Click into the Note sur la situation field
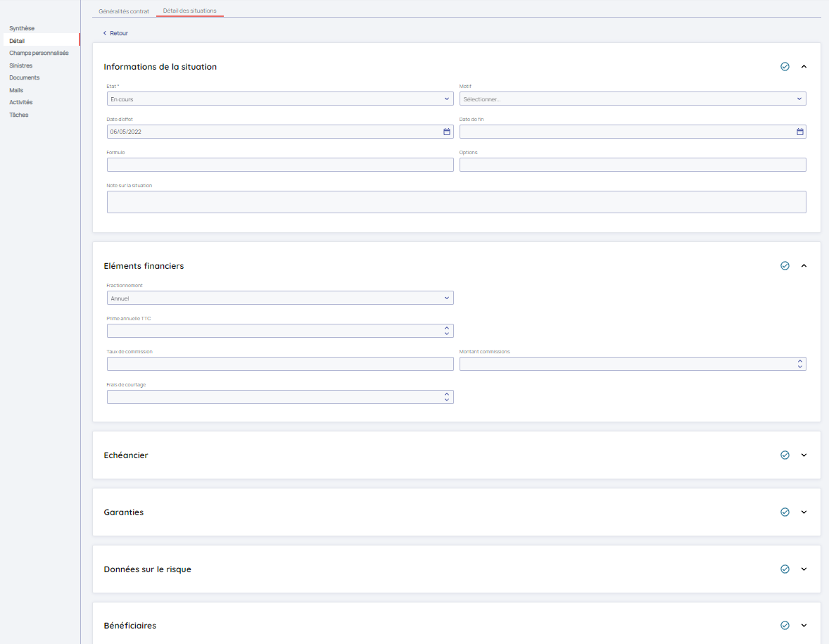 pyautogui.click(x=456, y=202)
